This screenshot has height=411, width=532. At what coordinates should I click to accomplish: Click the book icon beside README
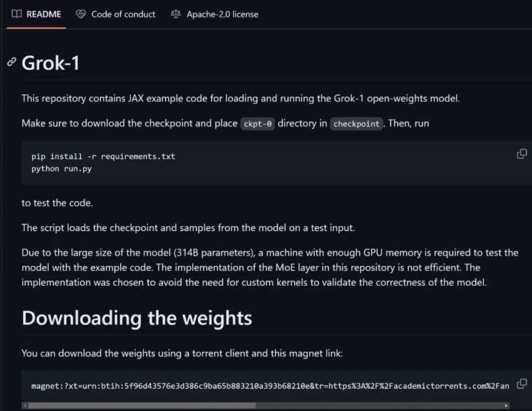pos(17,14)
